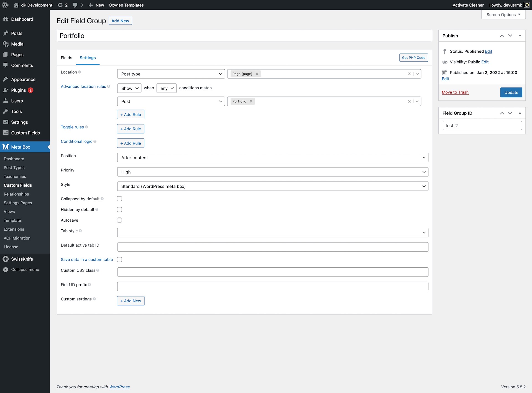Open the Priority High dropdown
This screenshot has width=532, height=393.
click(273, 172)
